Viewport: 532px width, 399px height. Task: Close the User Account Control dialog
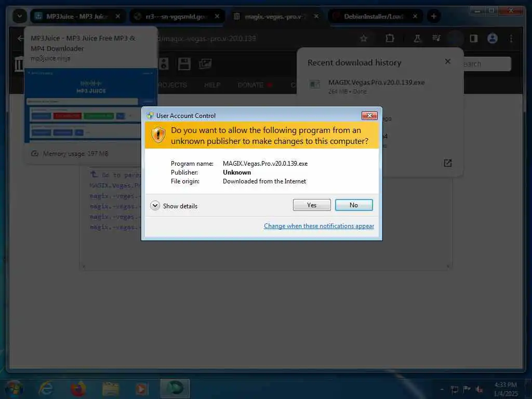coord(369,116)
